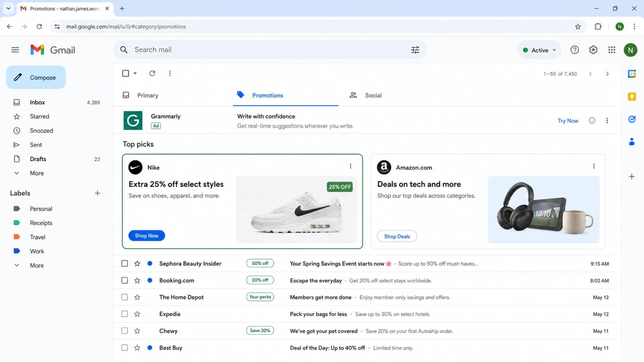
Task: Create a new label with the plus icon
Action: coord(97,193)
